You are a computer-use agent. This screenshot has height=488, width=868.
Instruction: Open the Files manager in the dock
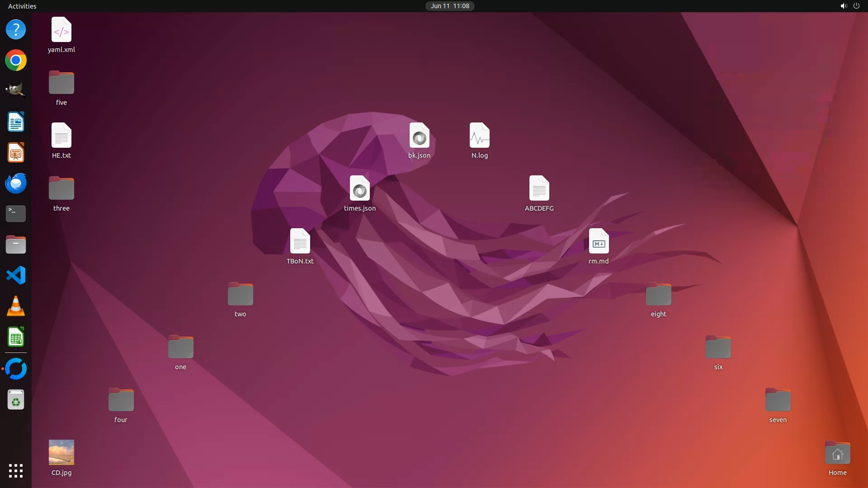point(16,244)
